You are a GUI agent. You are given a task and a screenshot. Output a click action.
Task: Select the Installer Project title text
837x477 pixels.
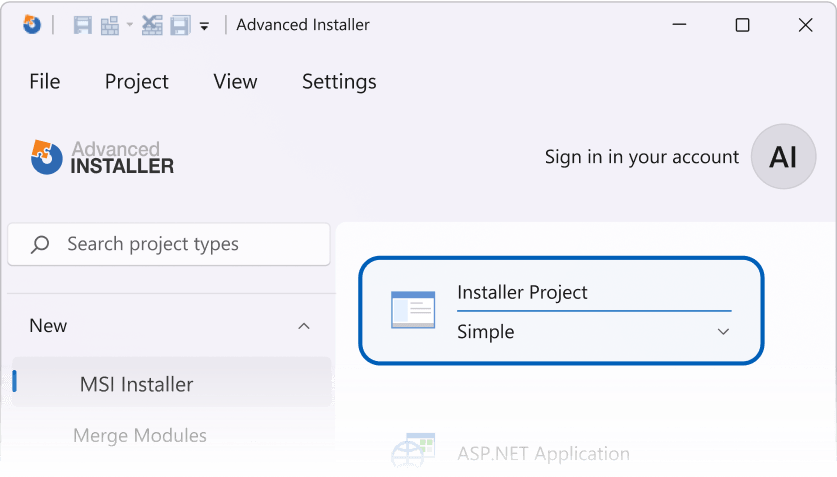coord(522,292)
